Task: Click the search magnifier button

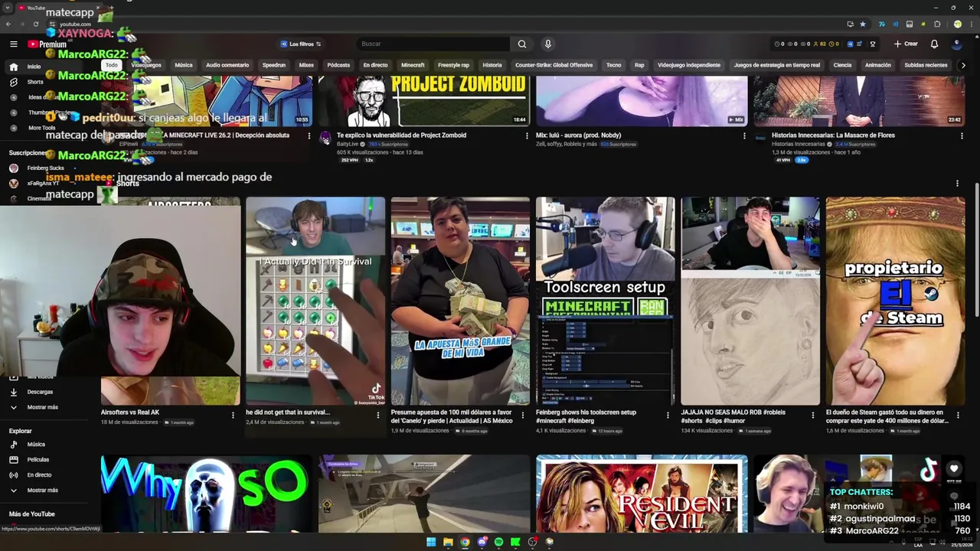Action: (x=521, y=44)
